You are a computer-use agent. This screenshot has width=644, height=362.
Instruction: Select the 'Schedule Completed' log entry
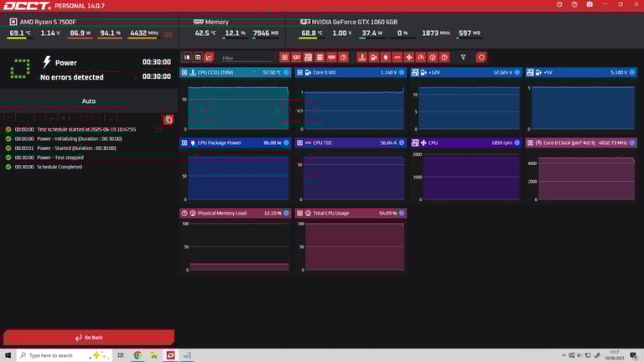pos(60,167)
